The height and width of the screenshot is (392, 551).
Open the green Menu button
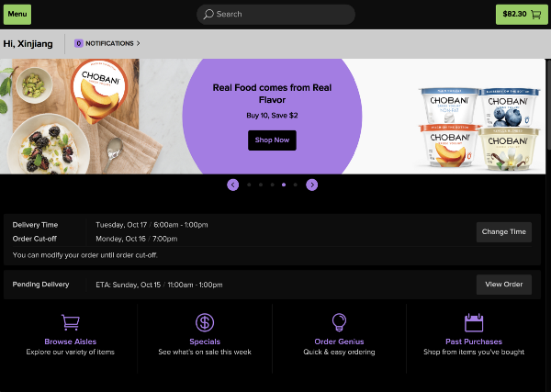coord(17,15)
